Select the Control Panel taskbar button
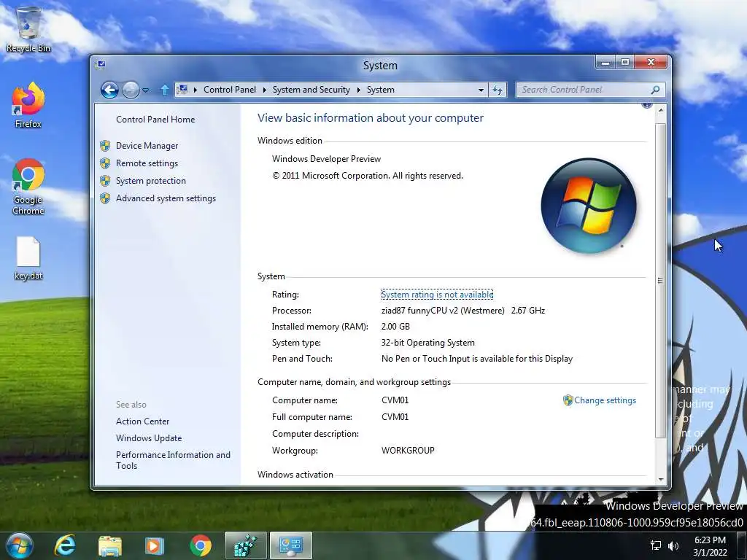 pos(291,545)
